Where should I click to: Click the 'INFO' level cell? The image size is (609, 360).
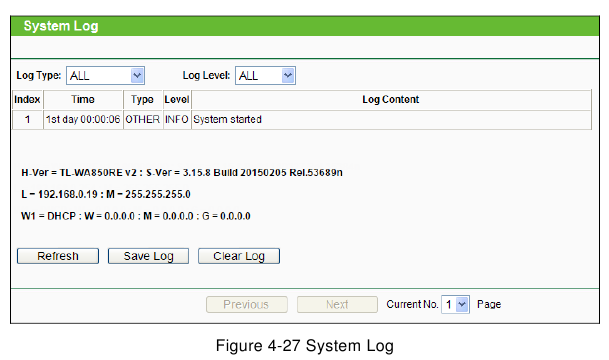tap(177, 120)
